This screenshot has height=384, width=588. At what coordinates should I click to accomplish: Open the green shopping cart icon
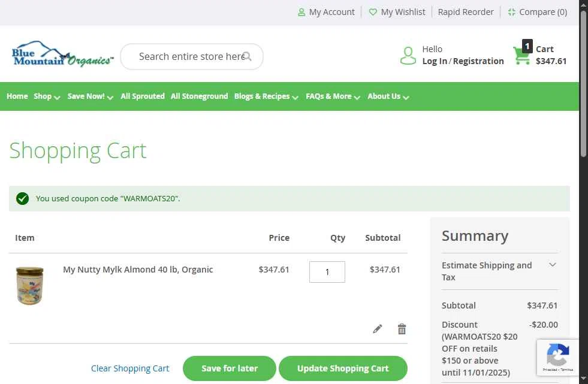[521, 56]
